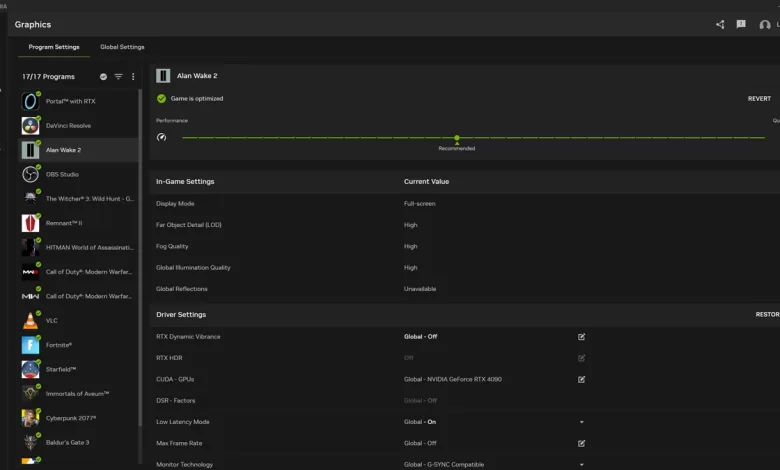Switch to the Program Settings tab

tap(54, 47)
